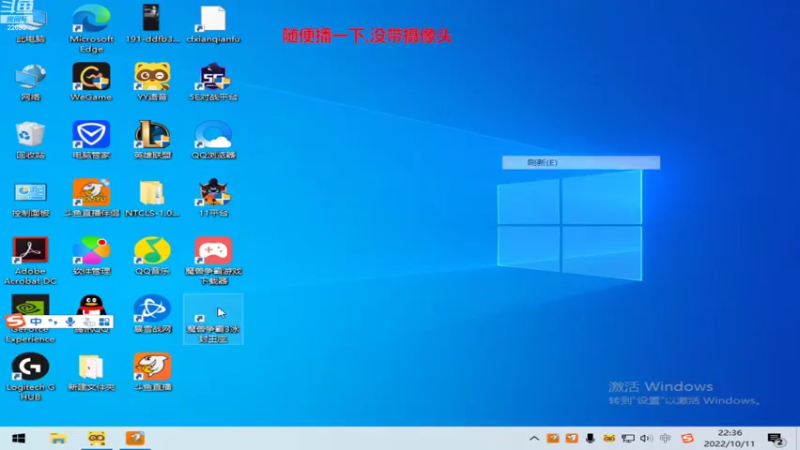The width and height of the screenshot is (800, 450).
Task: Toggle tray IME 中 language indicator
Action: click(x=665, y=438)
